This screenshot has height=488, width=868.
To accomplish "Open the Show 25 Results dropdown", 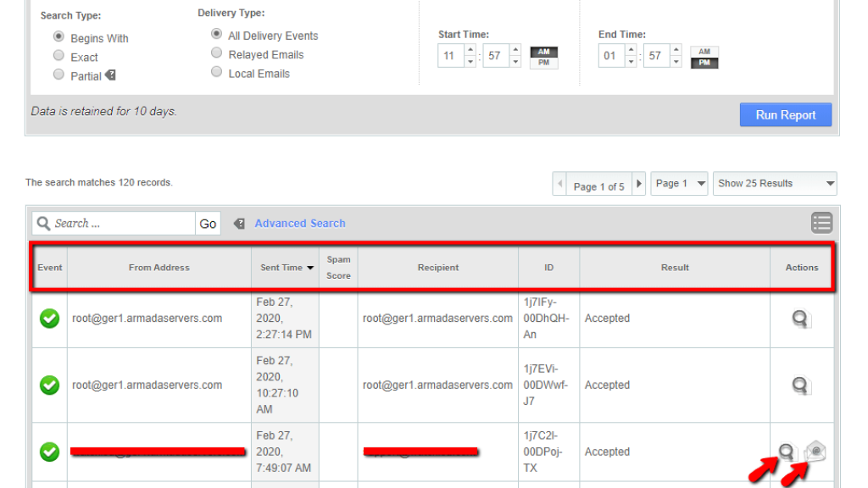I will [x=775, y=184].
